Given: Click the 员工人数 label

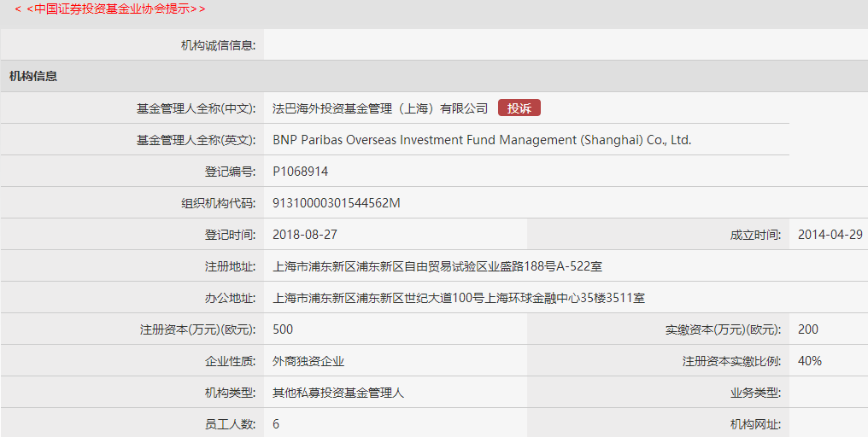Looking at the screenshot, I should point(231,424).
